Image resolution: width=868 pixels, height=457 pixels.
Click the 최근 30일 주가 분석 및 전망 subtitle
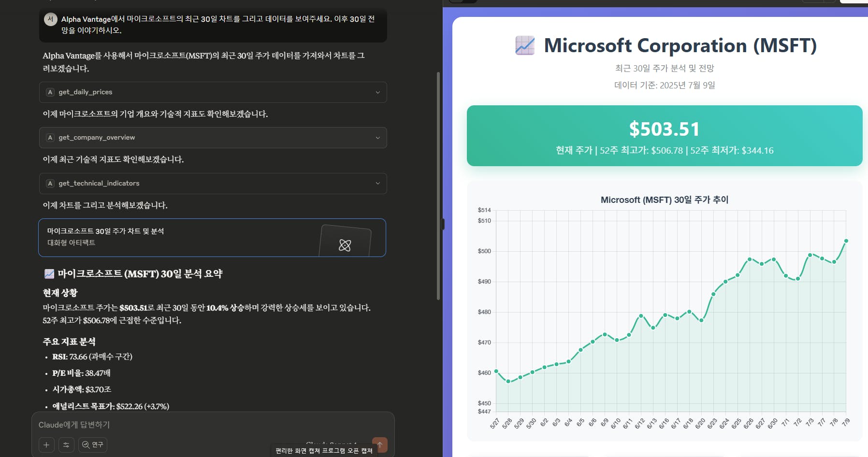pyautogui.click(x=665, y=68)
